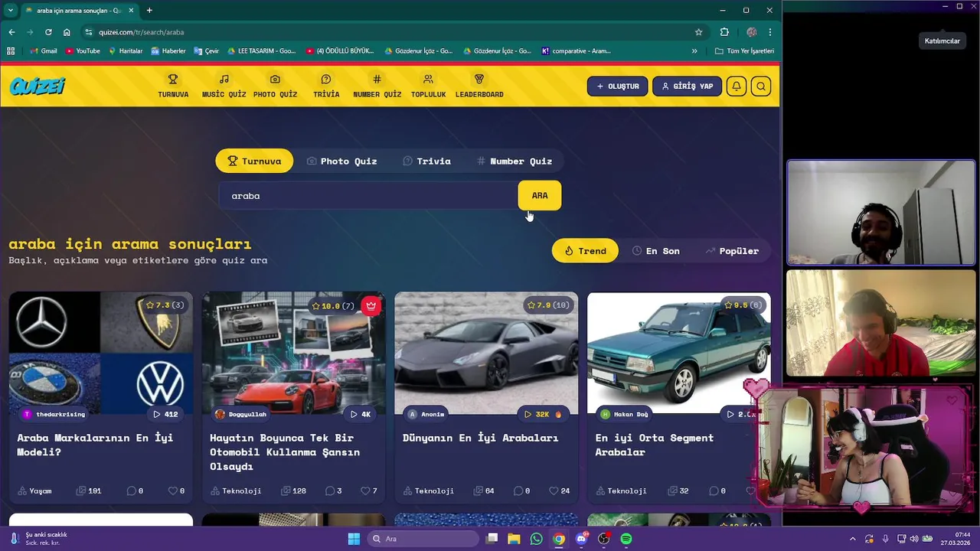Open the LEE TASARIM bookmark

click(x=261, y=51)
